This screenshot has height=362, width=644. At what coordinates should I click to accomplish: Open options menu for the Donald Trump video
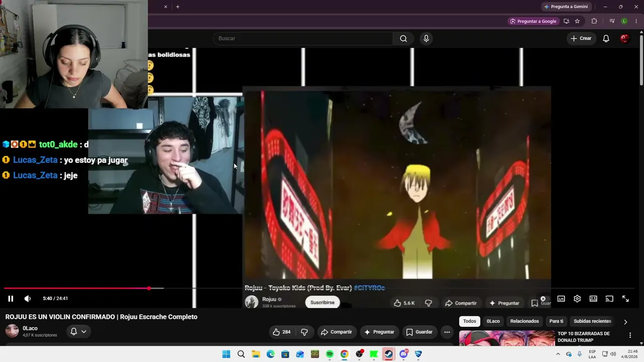pos(630,335)
